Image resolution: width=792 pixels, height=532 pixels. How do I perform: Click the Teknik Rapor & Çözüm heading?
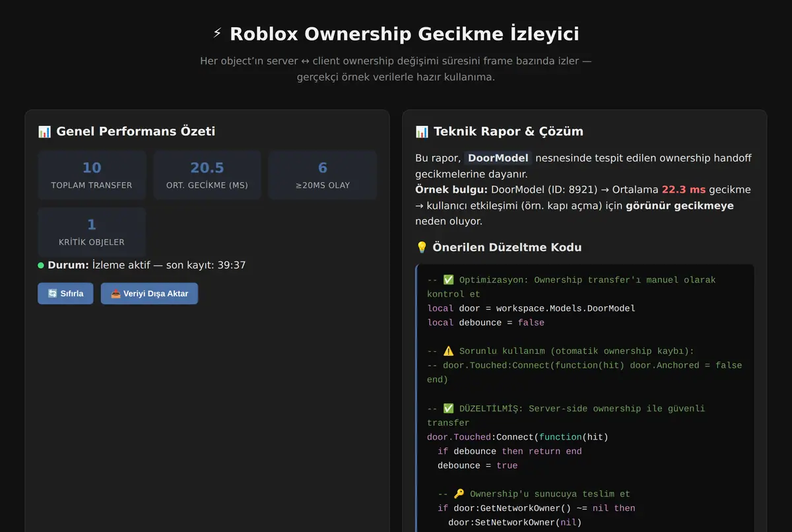coord(508,131)
